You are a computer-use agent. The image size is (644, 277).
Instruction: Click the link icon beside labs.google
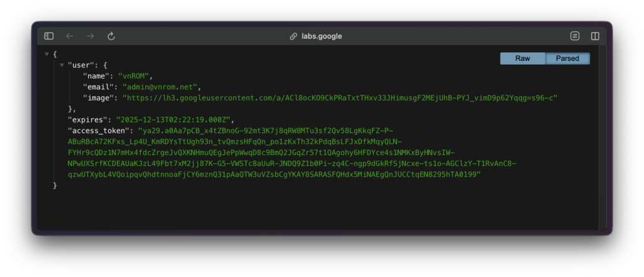293,36
